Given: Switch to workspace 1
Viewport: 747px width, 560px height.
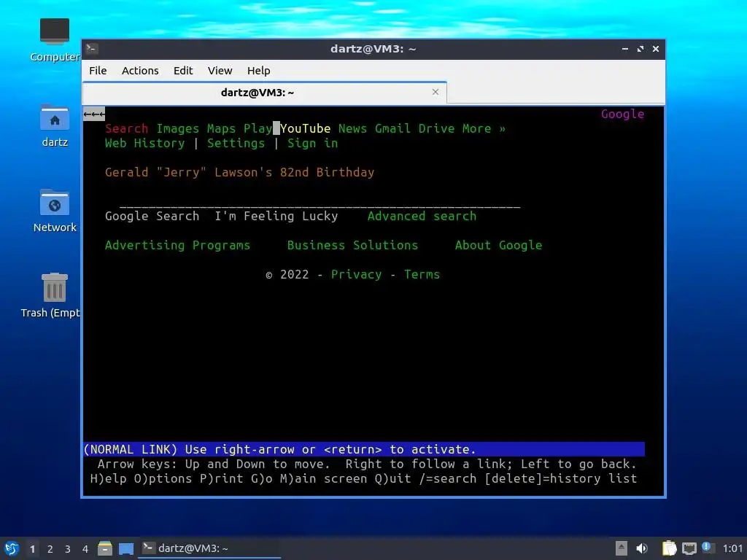Looking at the screenshot, I should click(x=32, y=549).
